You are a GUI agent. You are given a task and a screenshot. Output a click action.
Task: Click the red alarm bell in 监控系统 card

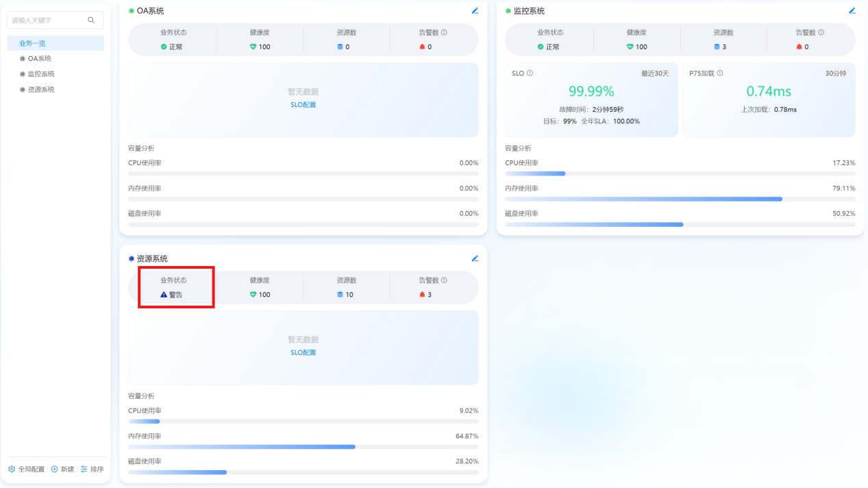point(799,47)
